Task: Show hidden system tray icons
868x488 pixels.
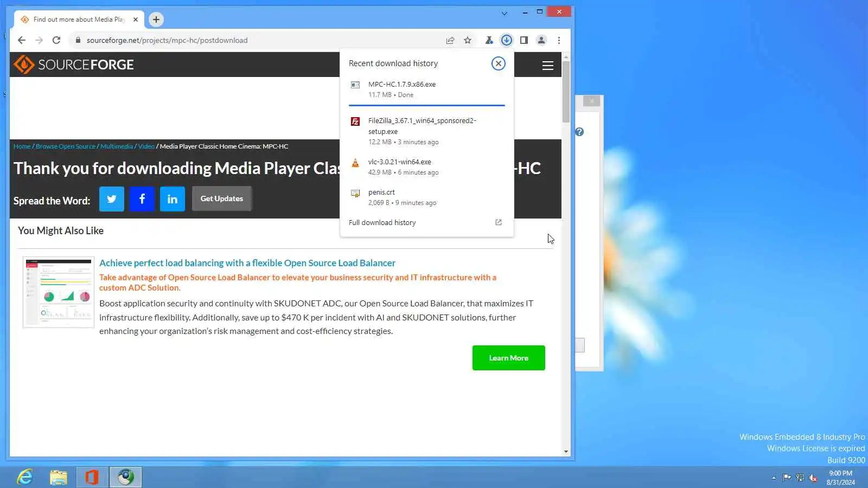Action: click(774, 478)
